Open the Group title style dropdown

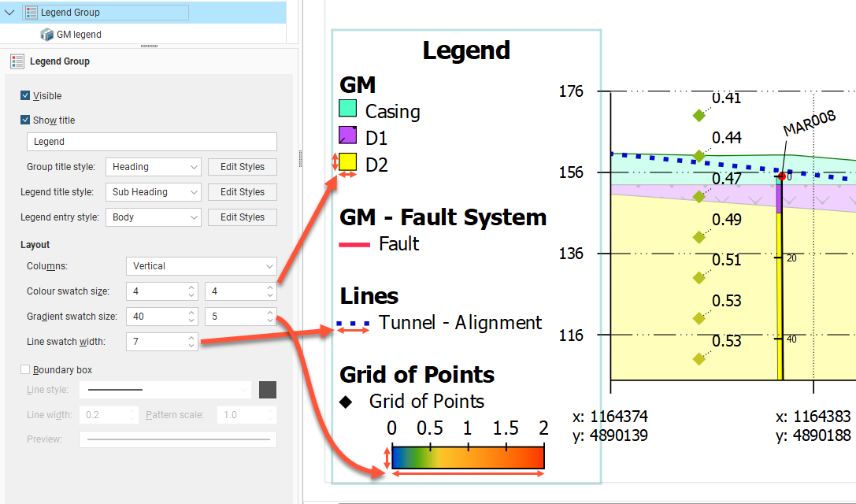153,167
